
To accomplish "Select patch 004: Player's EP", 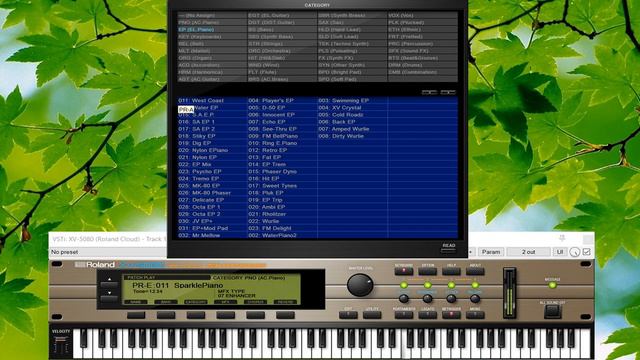I will click(x=282, y=100).
